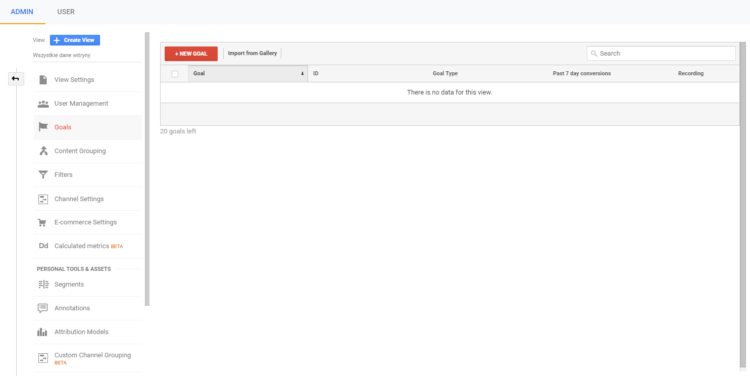750x376 pixels.
Task: Click the Import from Gallery button
Action: pos(253,54)
